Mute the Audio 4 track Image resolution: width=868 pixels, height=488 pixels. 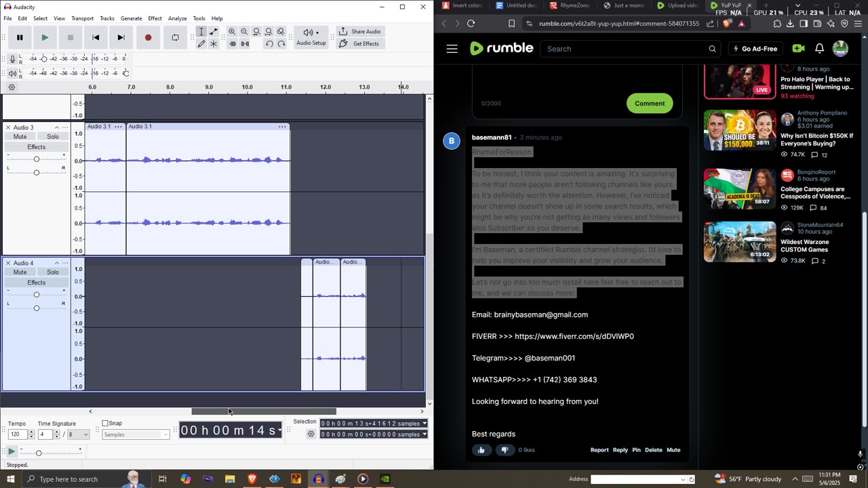(20, 272)
